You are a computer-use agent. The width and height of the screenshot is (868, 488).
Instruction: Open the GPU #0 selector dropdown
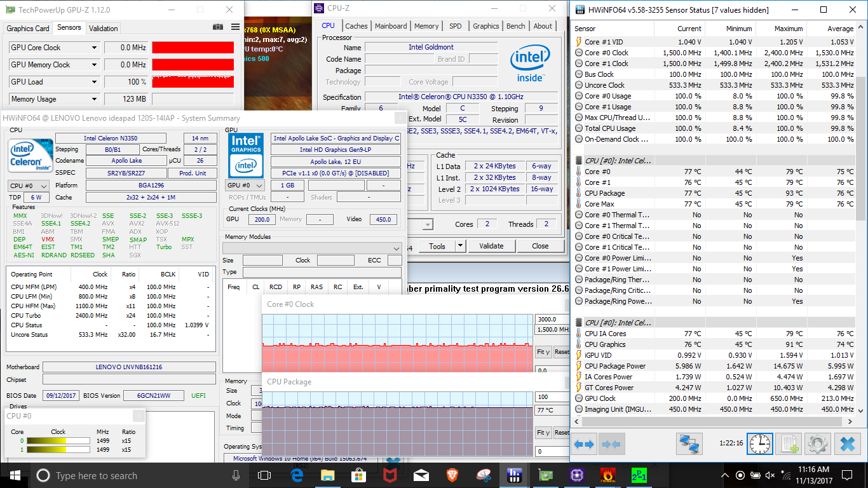pyautogui.click(x=246, y=186)
